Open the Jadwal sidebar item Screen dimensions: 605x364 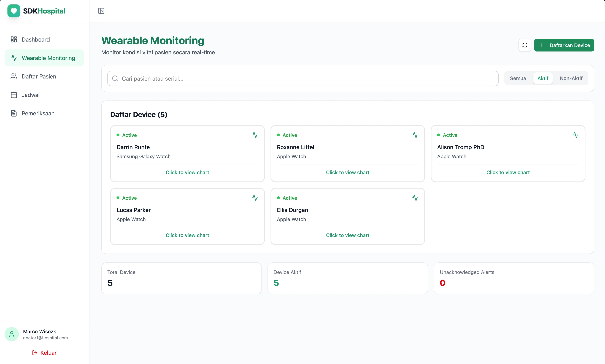[x=30, y=95]
